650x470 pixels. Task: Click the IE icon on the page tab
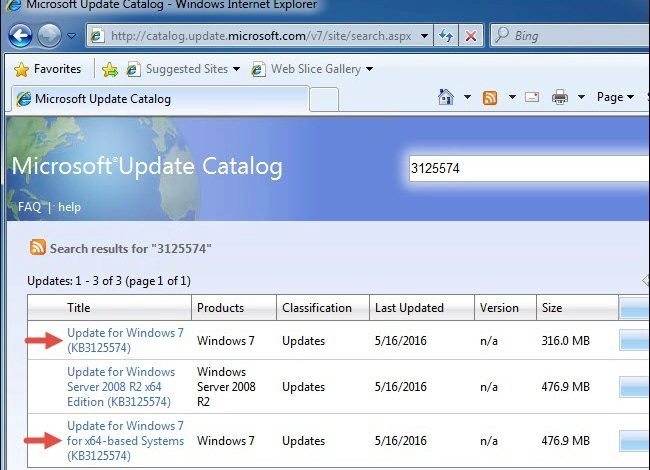point(24,99)
